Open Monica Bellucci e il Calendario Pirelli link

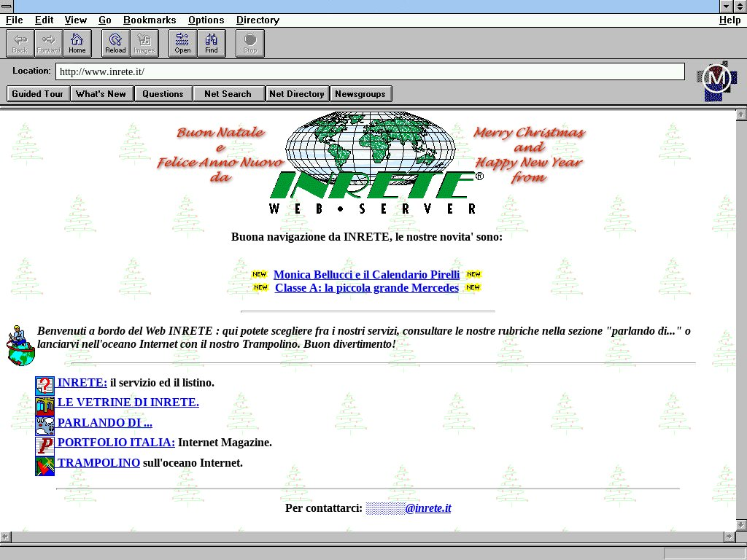coord(366,275)
